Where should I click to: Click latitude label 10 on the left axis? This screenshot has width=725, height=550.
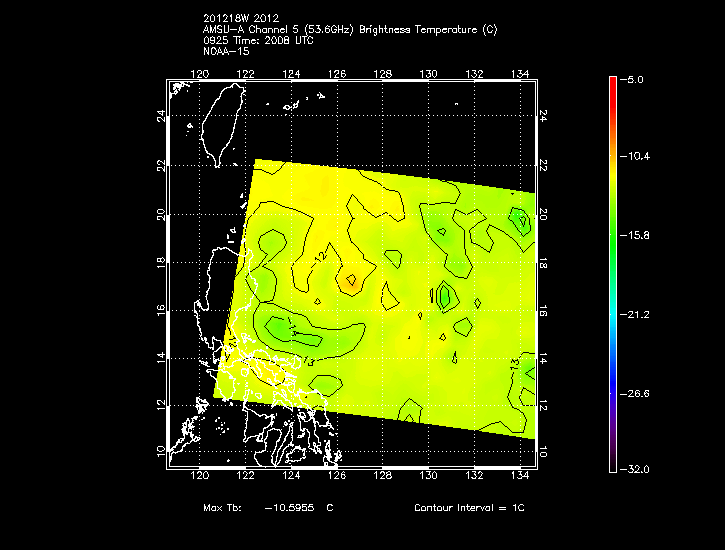[x=161, y=452]
